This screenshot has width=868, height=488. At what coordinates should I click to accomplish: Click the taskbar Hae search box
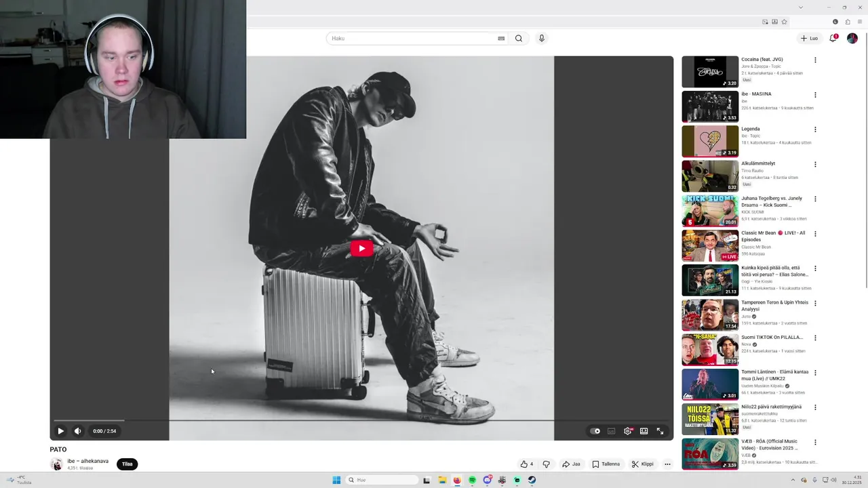pyautogui.click(x=382, y=480)
